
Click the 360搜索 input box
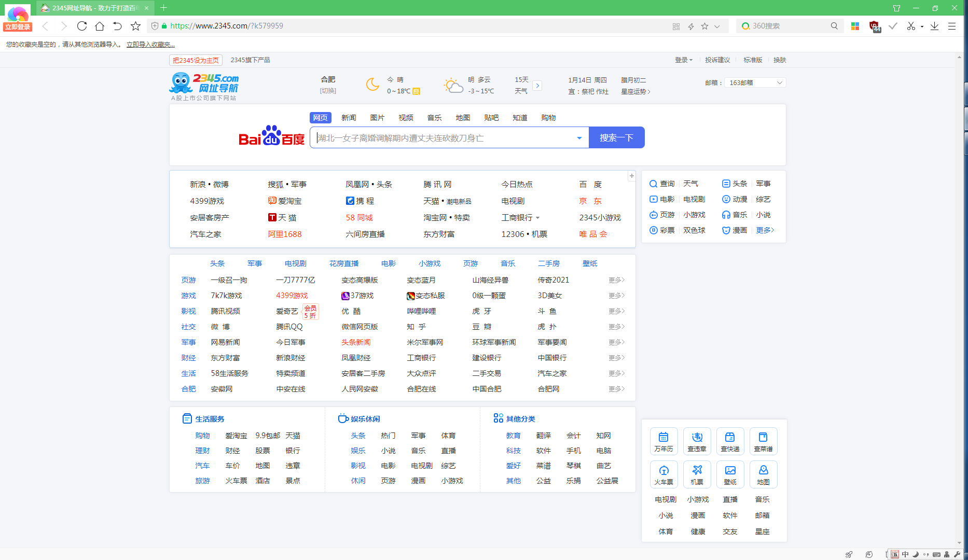pos(789,26)
